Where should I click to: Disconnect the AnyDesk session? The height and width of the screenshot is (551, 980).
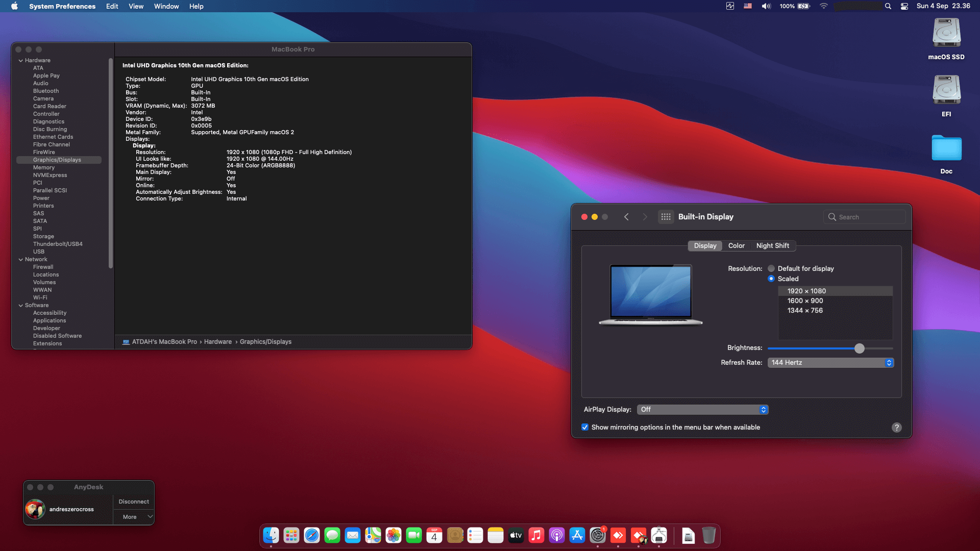tap(134, 502)
